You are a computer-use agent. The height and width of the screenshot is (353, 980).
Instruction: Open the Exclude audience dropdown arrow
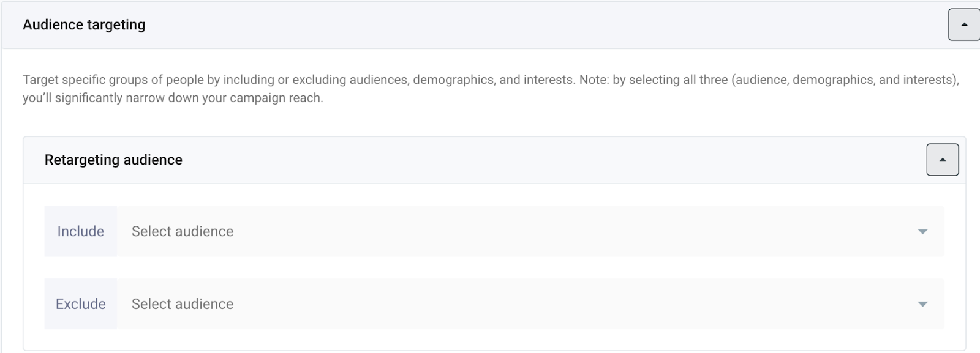click(922, 305)
